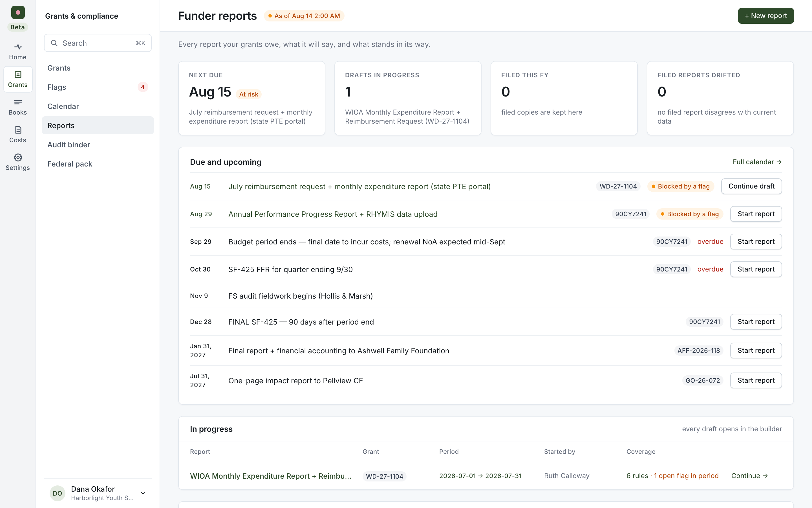Open July reimbursement request report link
The width and height of the screenshot is (812, 508).
coord(359,187)
